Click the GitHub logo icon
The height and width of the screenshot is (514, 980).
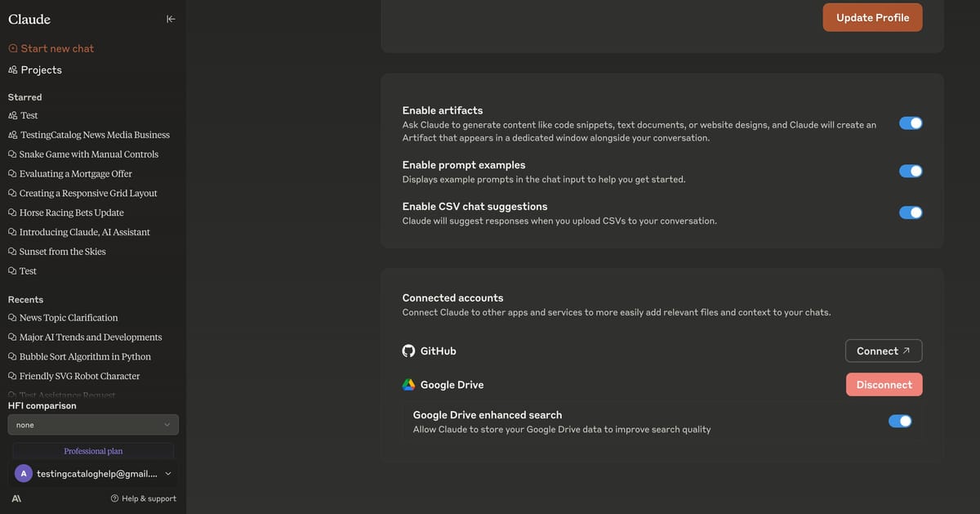click(x=408, y=351)
